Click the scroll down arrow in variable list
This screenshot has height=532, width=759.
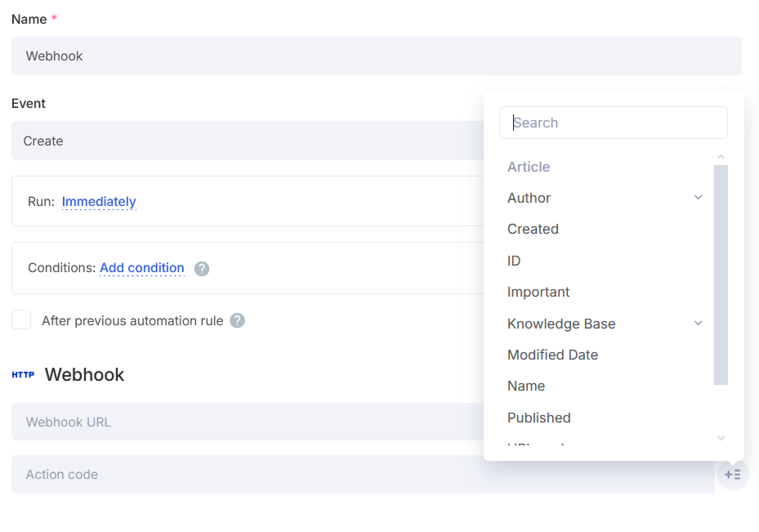tap(721, 439)
